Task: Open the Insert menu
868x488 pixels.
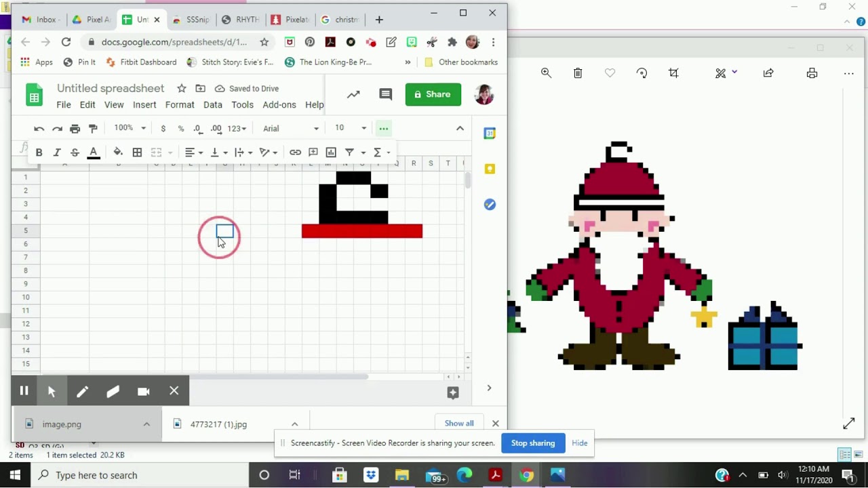Action: click(144, 105)
